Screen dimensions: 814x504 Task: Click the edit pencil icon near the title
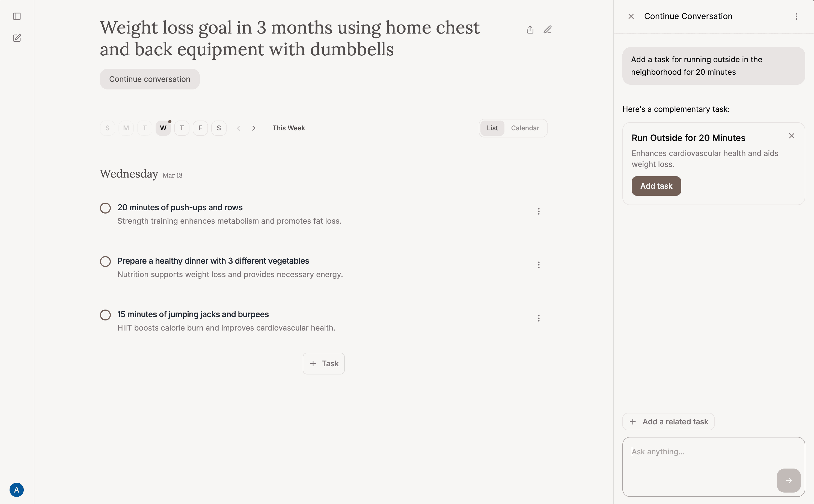(x=548, y=29)
